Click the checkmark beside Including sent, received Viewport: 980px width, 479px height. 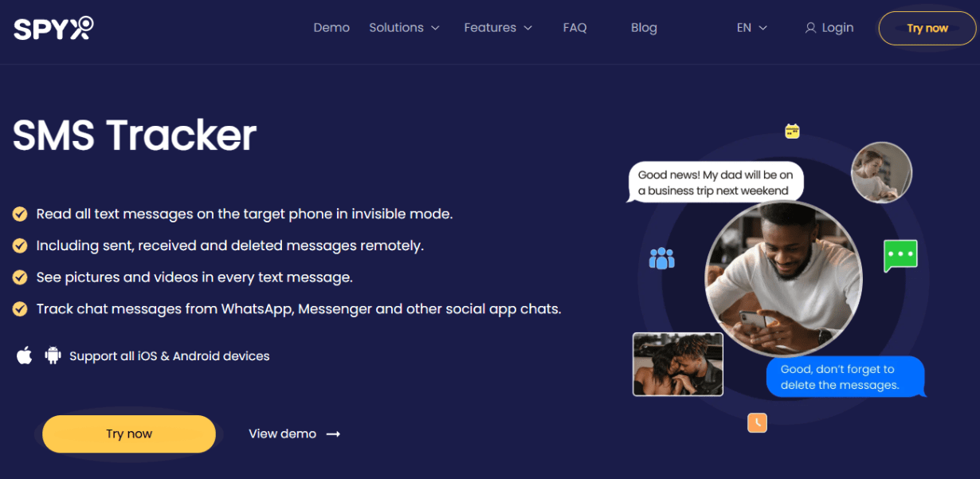[20, 245]
